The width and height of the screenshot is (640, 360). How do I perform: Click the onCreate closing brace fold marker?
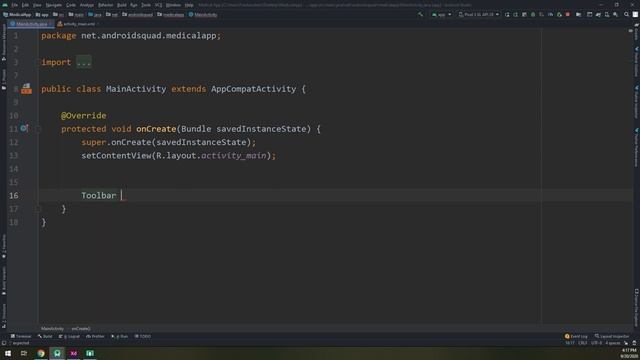(38, 209)
